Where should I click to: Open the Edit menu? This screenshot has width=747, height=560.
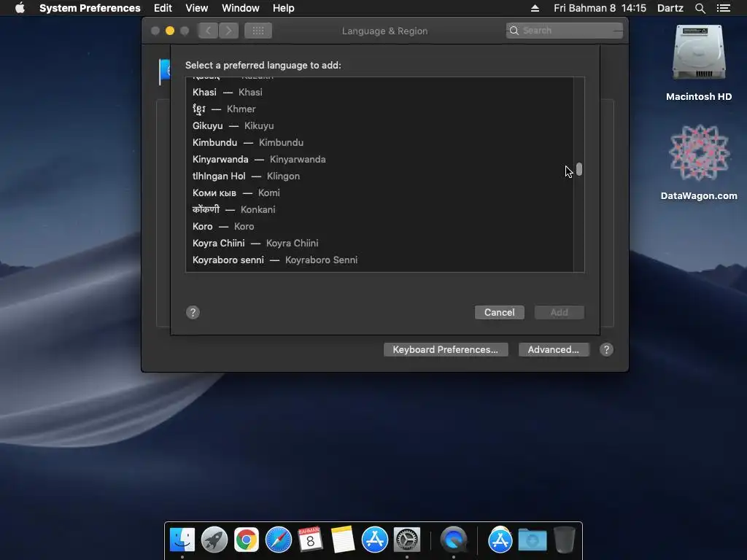pos(163,8)
